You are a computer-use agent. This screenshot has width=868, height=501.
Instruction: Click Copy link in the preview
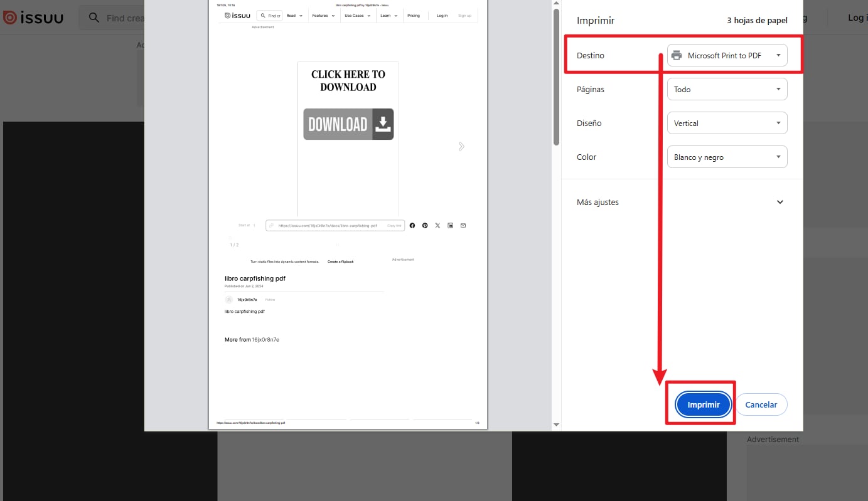pos(394,225)
